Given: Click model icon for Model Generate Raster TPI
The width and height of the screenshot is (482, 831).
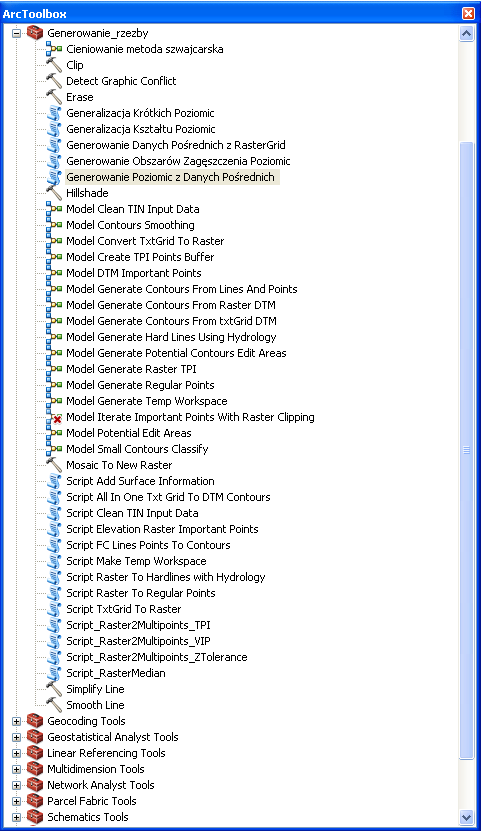Looking at the screenshot, I should [54, 369].
